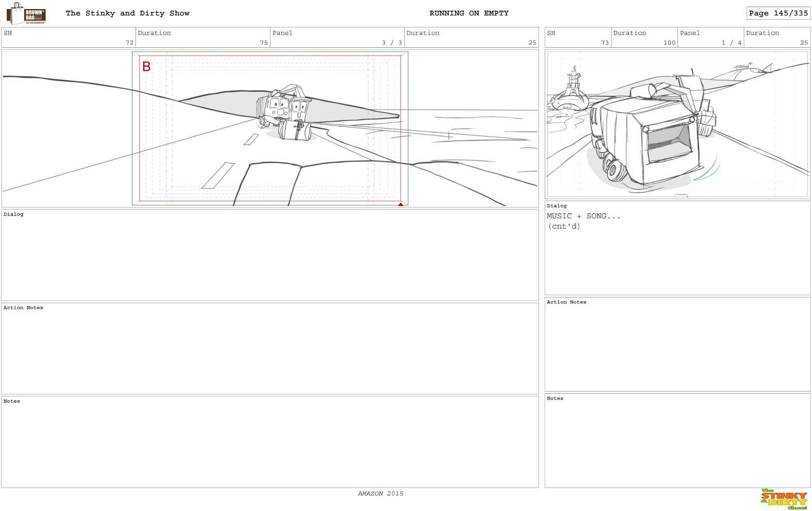
Task: Select the episode title "RUNNING ON EMPTY"
Action: 469,13
